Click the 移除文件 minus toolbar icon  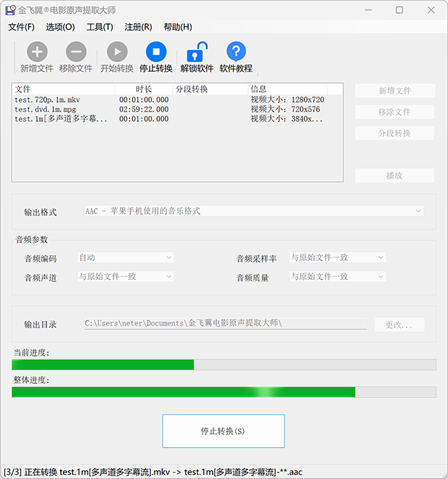[x=76, y=52]
